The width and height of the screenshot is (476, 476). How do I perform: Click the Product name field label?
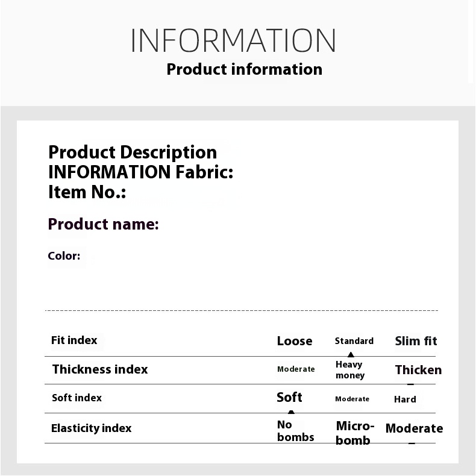103,224
